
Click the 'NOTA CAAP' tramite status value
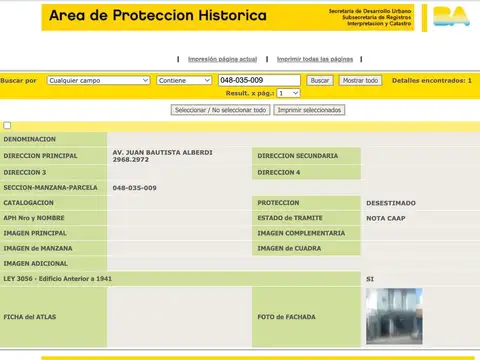pyautogui.click(x=386, y=218)
